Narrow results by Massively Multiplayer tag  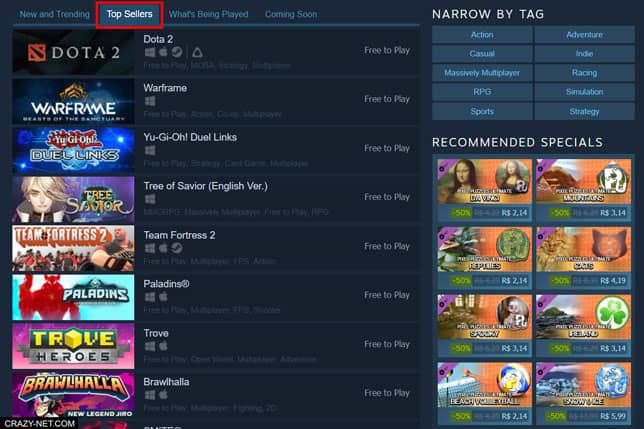point(482,73)
